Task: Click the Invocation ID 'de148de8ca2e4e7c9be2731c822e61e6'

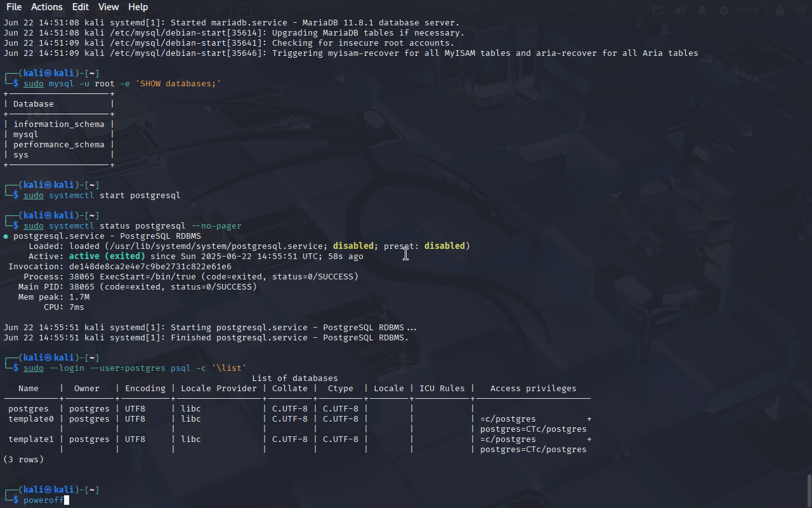Action: tap(150, 267)
